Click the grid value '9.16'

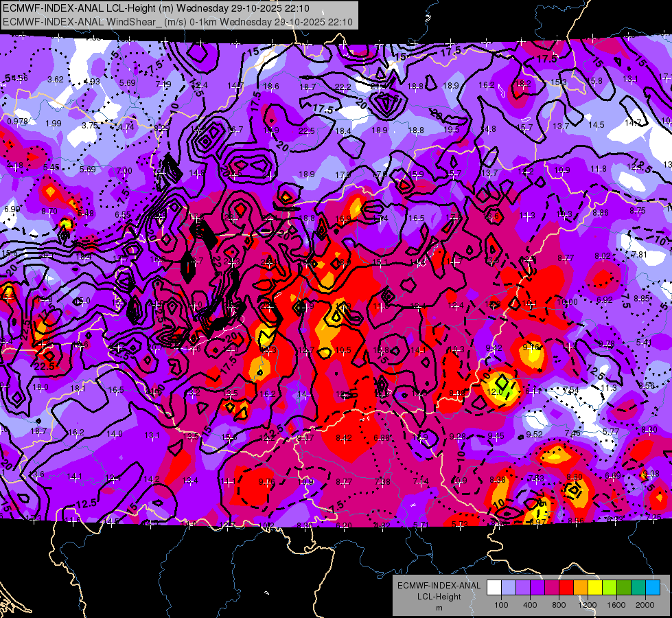(x=531, y=347)
